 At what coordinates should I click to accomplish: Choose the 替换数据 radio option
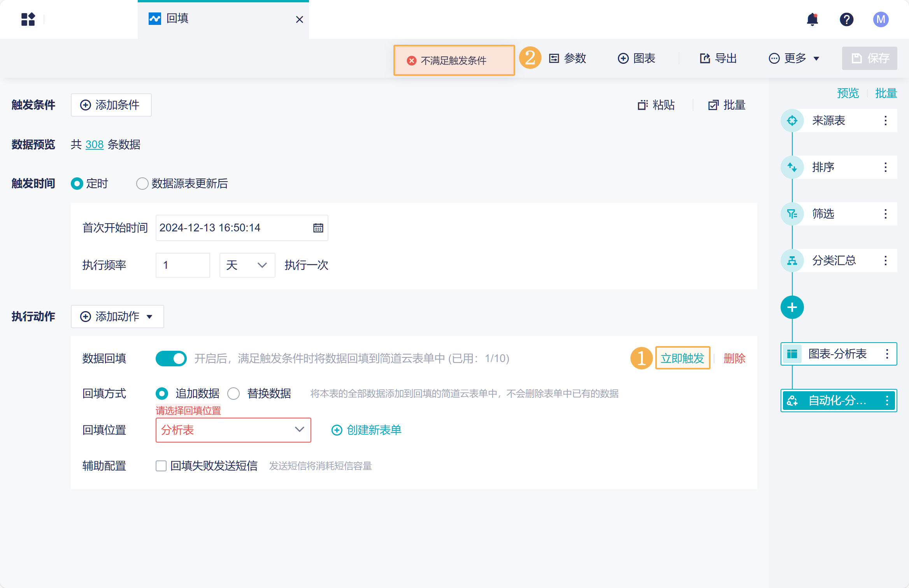233,394
